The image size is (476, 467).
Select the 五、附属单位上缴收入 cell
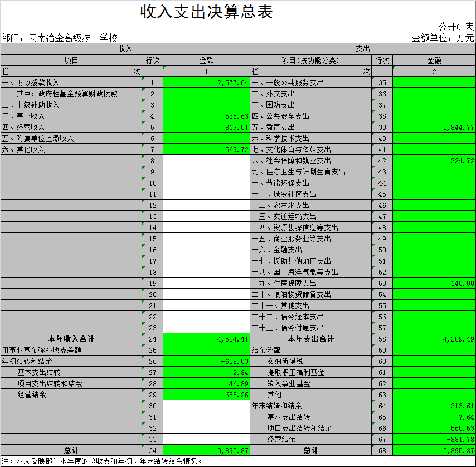click(71, 138)
